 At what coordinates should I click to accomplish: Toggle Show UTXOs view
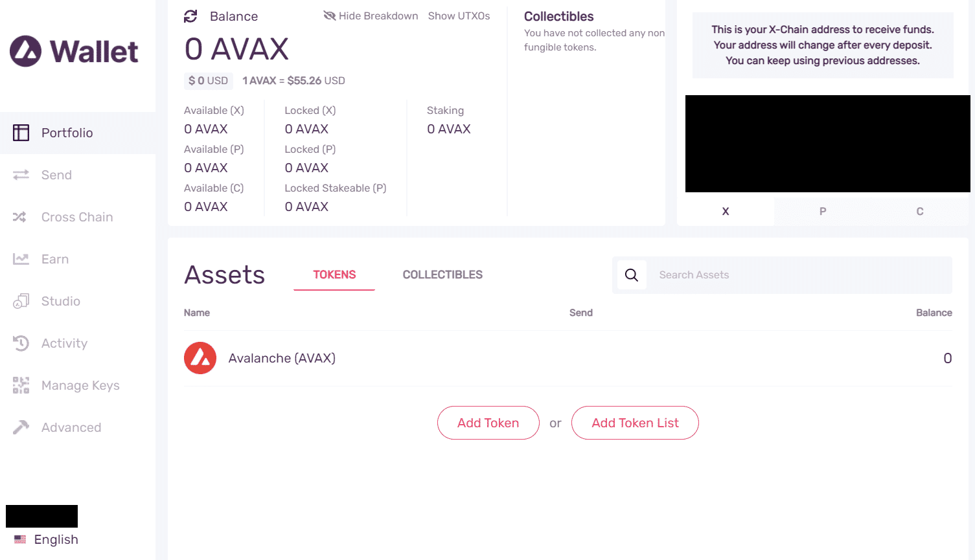[x=459, y=16]
